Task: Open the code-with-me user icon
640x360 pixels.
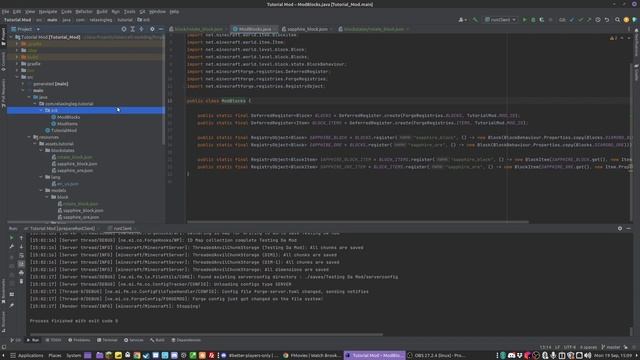Action: coord(462,20)
